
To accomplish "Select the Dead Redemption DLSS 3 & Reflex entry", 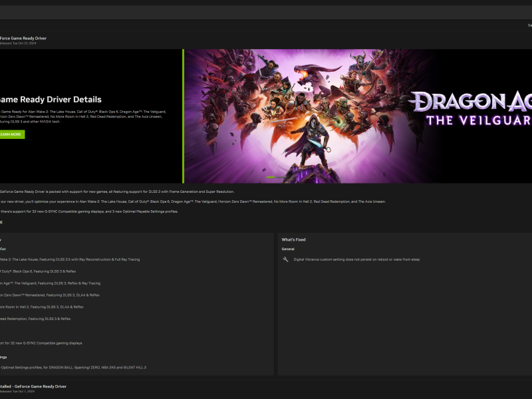I will tap(35, 319).
